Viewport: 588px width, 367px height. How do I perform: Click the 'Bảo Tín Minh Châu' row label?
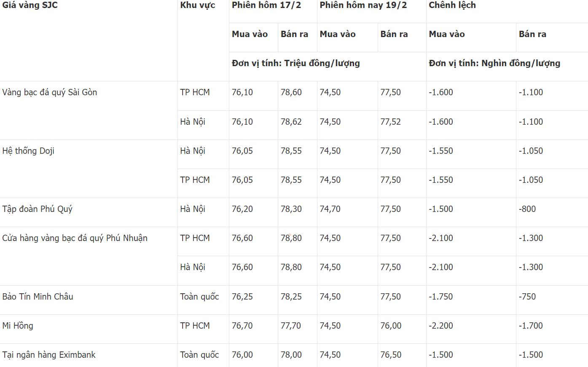(x=38, y=297)
